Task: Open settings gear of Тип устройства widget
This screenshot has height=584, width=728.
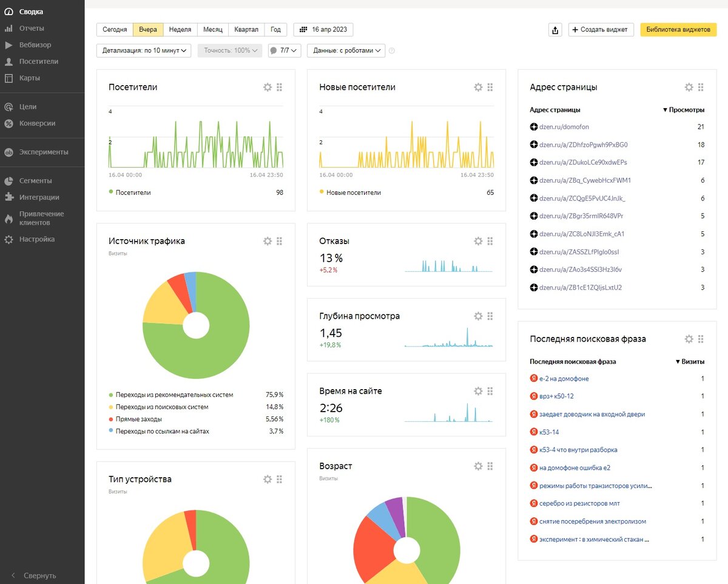Action: click(x=268, y=479)
